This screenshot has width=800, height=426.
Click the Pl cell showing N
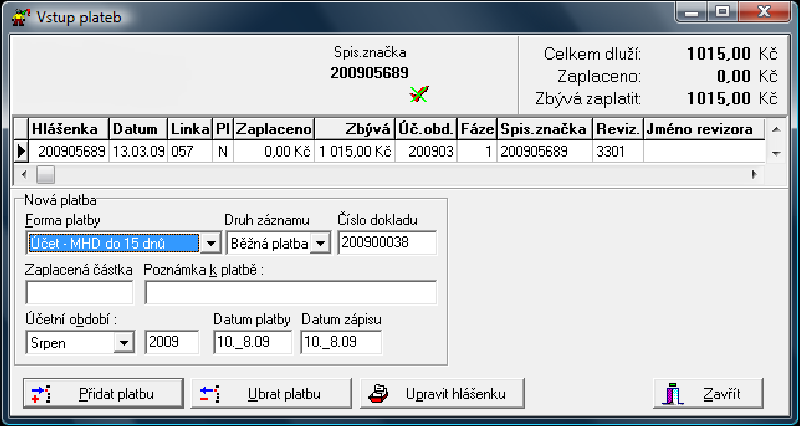(223, 152)
